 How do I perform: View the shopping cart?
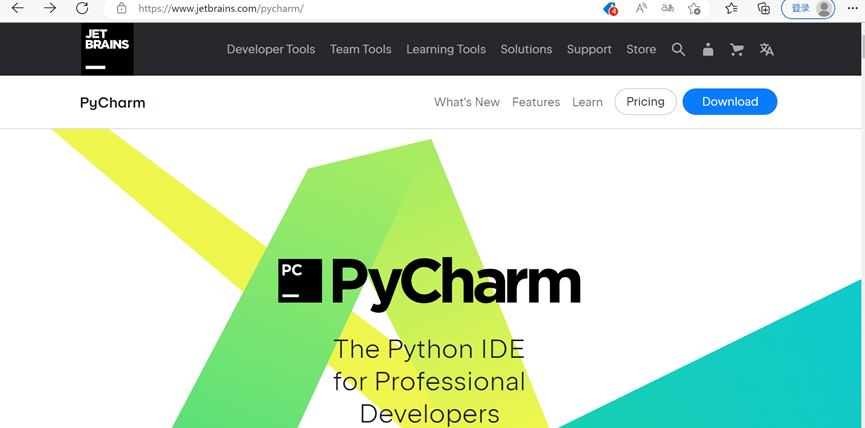736,50
